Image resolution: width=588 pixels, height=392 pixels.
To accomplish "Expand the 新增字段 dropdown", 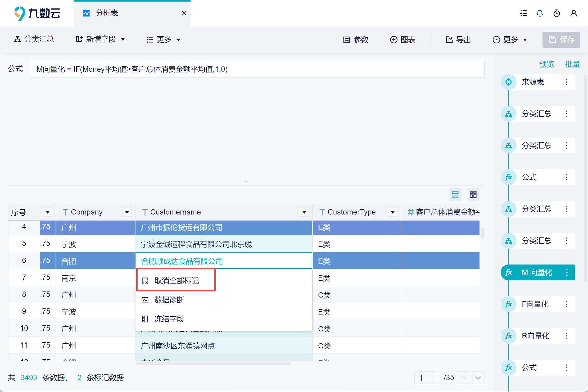I will tap(101, 40).
